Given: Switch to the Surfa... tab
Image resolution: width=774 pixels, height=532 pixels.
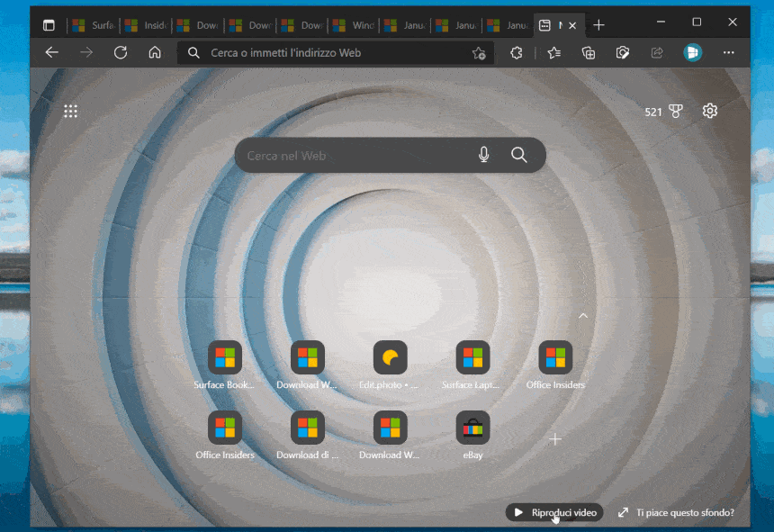Looking at the screenshot, I should [94, 25].
